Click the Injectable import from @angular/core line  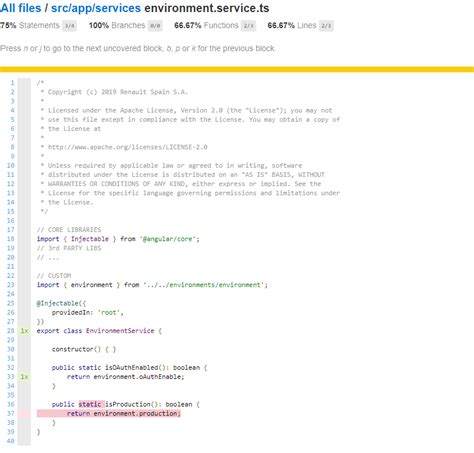coord(118,239)
